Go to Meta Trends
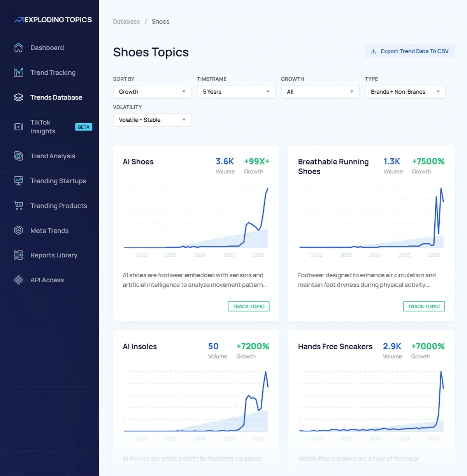Screen dimensions: 467x476 49,231
